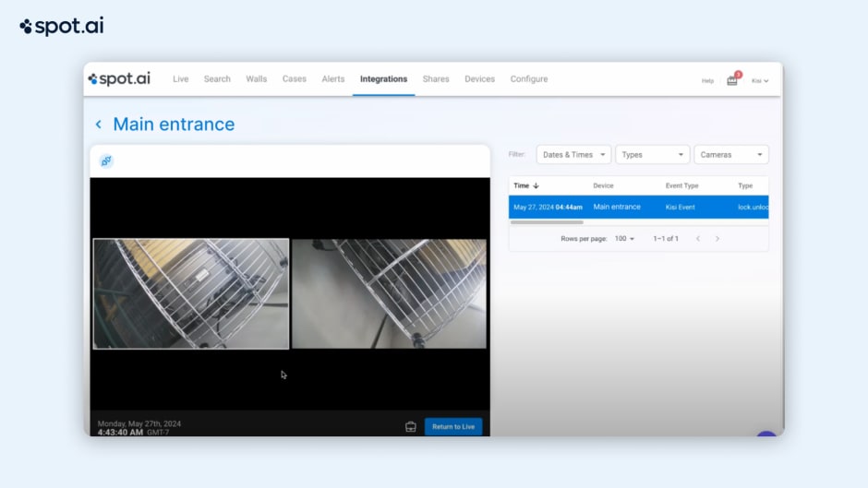Open the Kisi account menu
868x488 pixels.
(760, 81)
